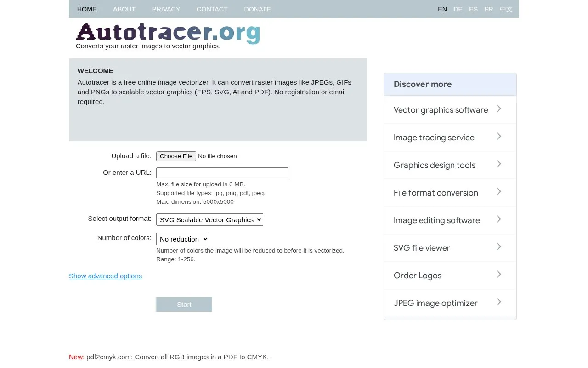Open chevron arrow beside File format conversion

point(499,192)
